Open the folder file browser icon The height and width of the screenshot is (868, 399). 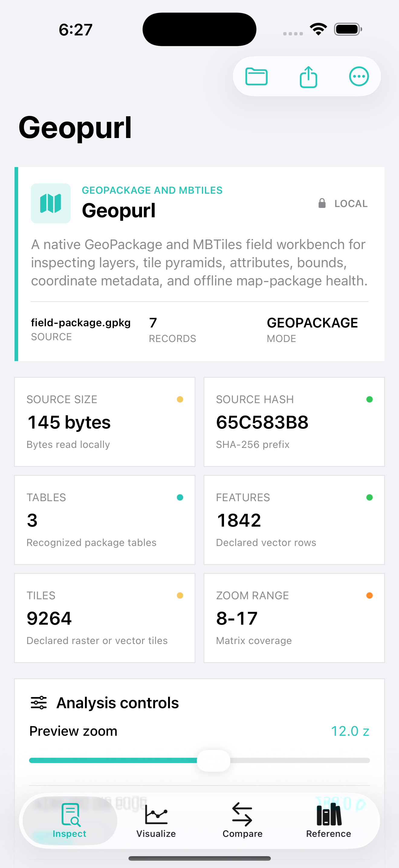(256, 77)
